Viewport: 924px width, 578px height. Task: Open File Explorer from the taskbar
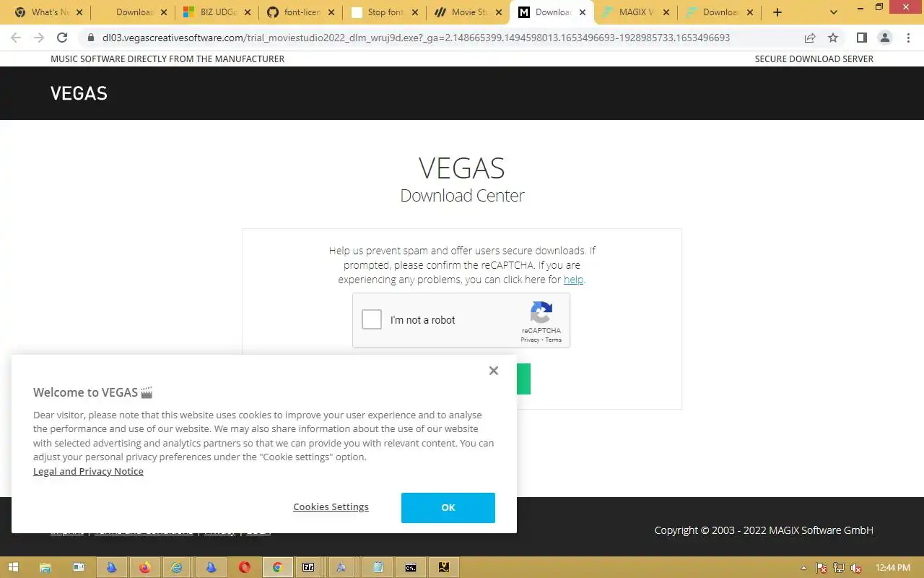(45, 567)
